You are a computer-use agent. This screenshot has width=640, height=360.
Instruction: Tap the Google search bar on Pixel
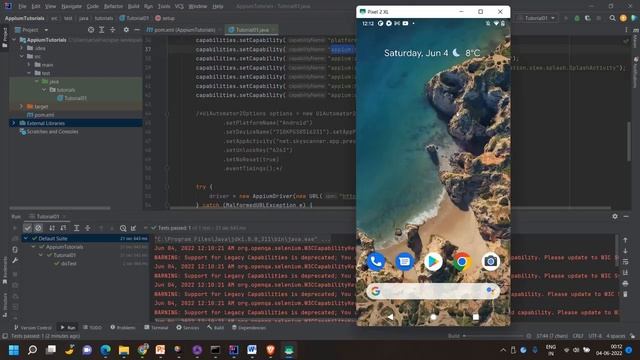pos(433,291)
